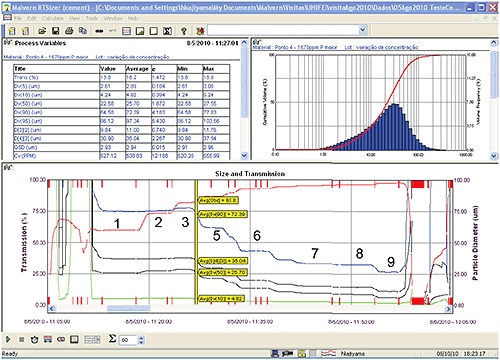Click the Print icon in toolbar

coord(69,31)
